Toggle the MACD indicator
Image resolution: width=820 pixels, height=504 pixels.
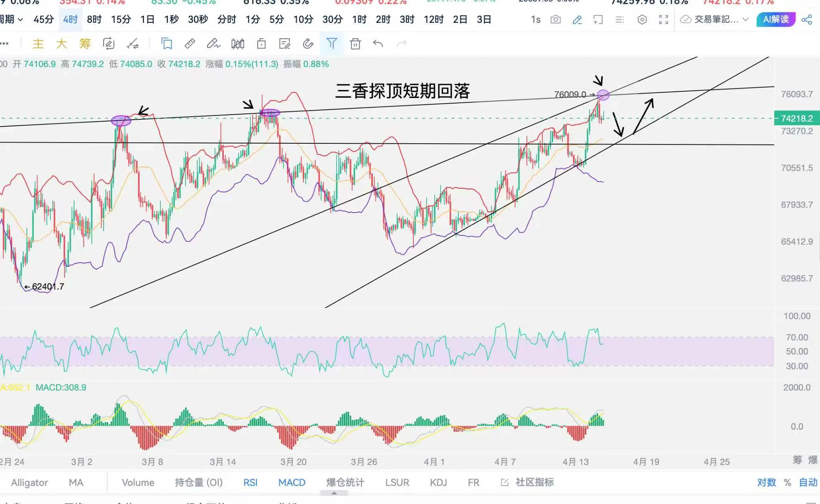(292, 482)
